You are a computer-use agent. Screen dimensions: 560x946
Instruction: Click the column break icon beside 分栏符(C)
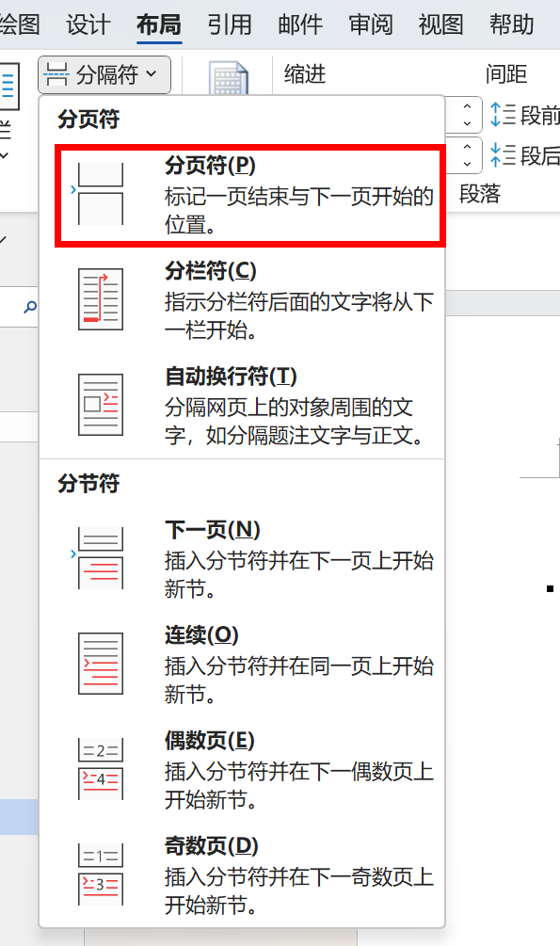pyautogui.click(x=100, y=299)
